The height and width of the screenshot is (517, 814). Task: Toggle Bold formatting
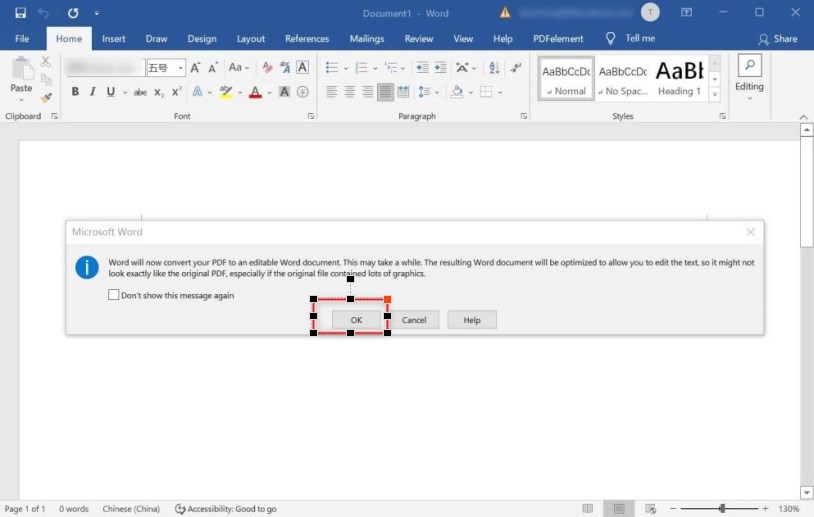pyautogui.click(x=75, y=92)
